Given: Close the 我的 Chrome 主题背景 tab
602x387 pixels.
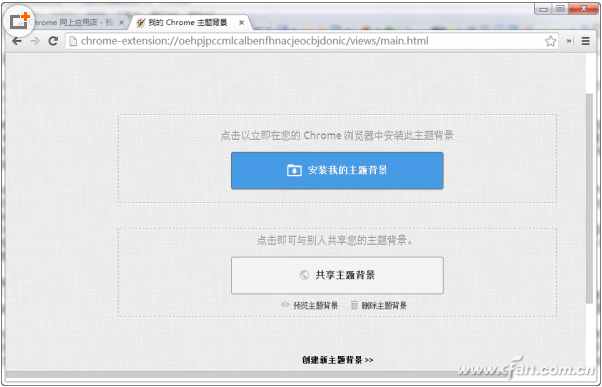Looking at the screenshot, I should pyautogui.click(x=241, y=23).
